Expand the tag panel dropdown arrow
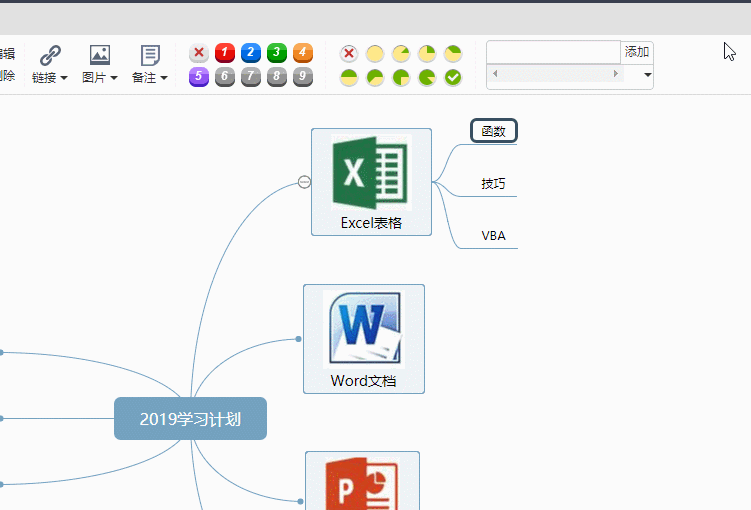 point(648,75)
